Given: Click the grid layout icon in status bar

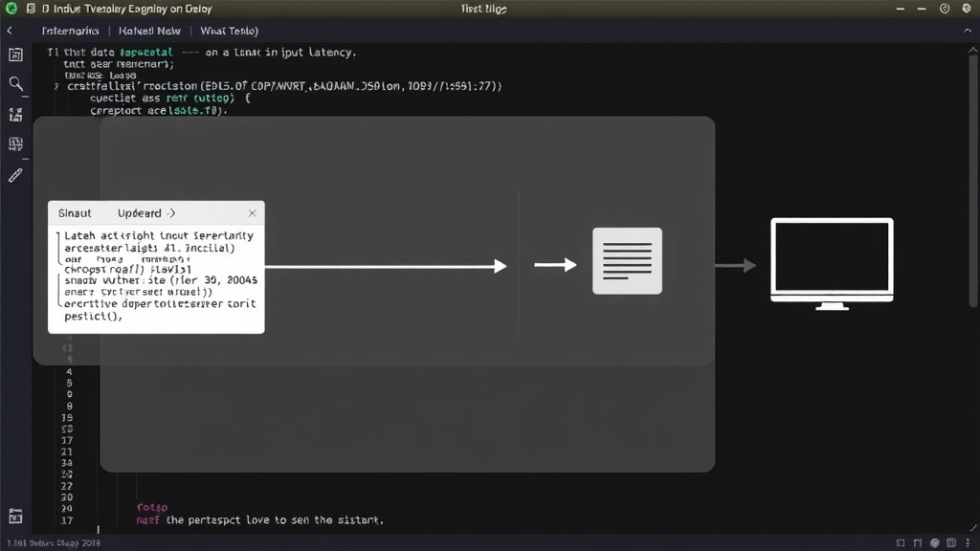Looking at the screenshot, I should point(951,543).
